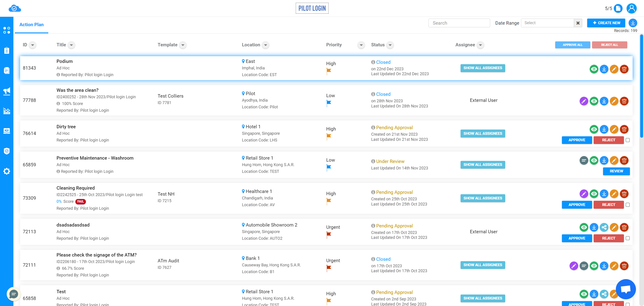The image size is (644, 306).
Task: Download records using the header download icon
Action: click(x=633, y=23)
